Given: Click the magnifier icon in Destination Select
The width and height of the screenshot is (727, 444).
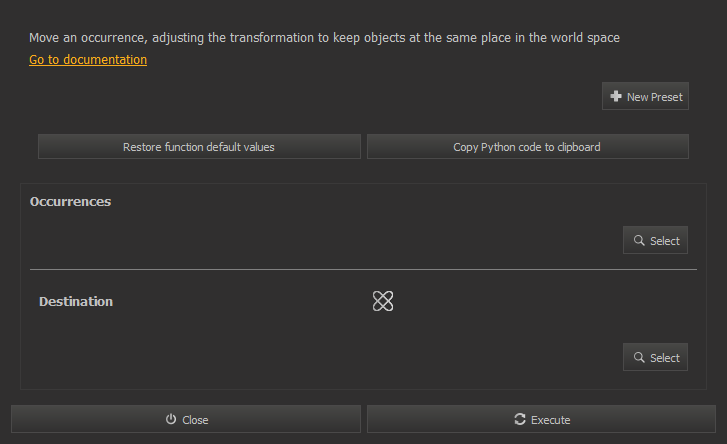Looking at the screenshot, I should 639,357.
